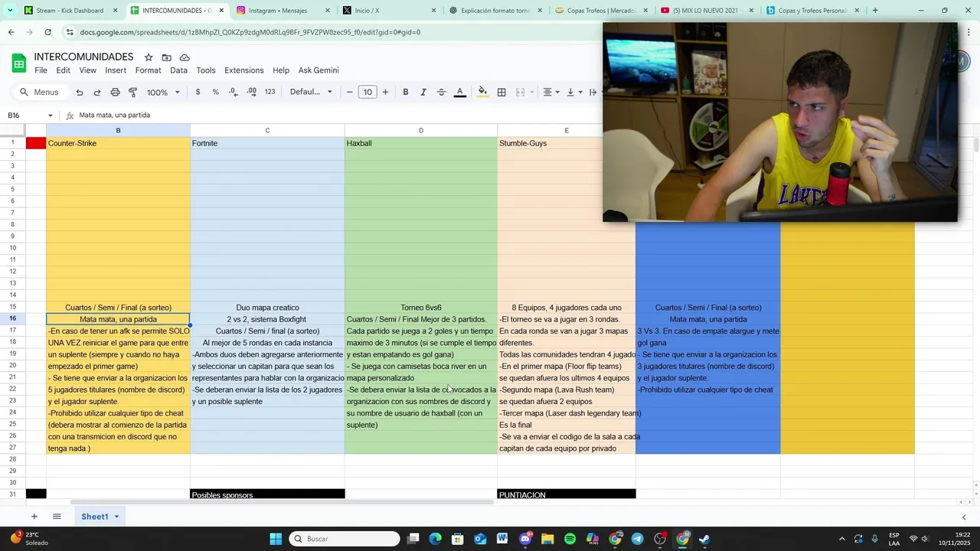Open the merge cells dropdown arrow
980x551 pixels.
tap(533, 92)
